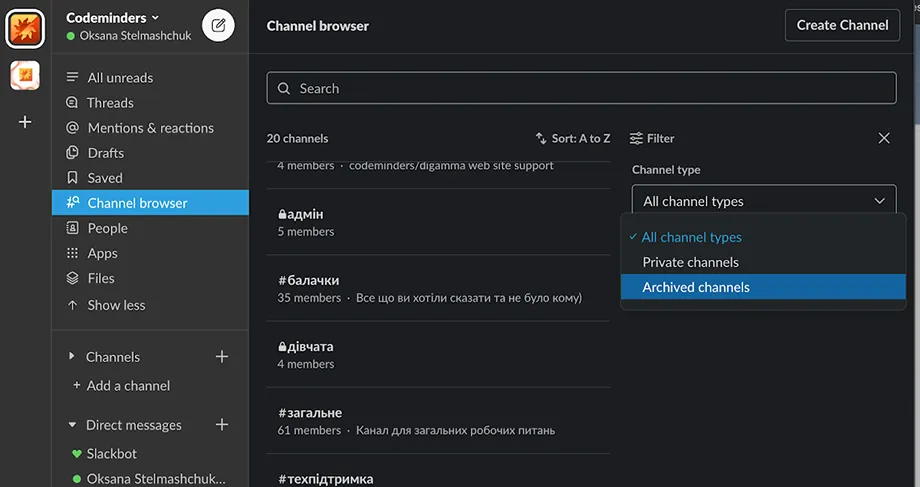Open the Codeminders workspace icon

click(x=25, y=28)
